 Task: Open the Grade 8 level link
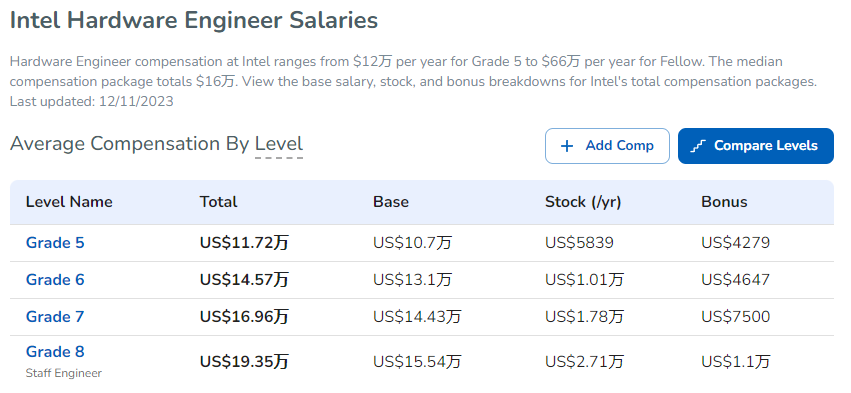[x=55, y=352]
